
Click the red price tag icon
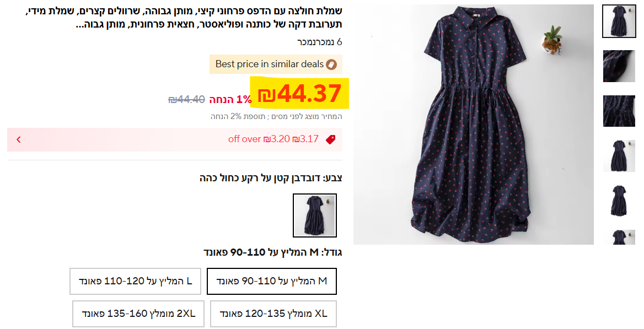coord(330,139)
